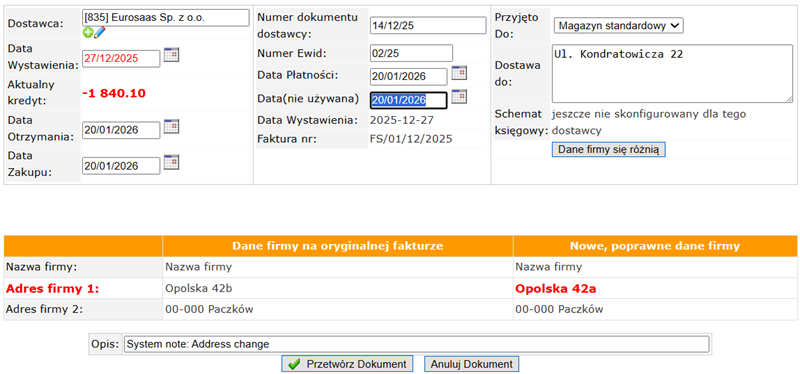The width and height of the screenshot is (800, 374).
Task: Click 00-000 Paczków in the original invoice column
Action: point(209,309)
